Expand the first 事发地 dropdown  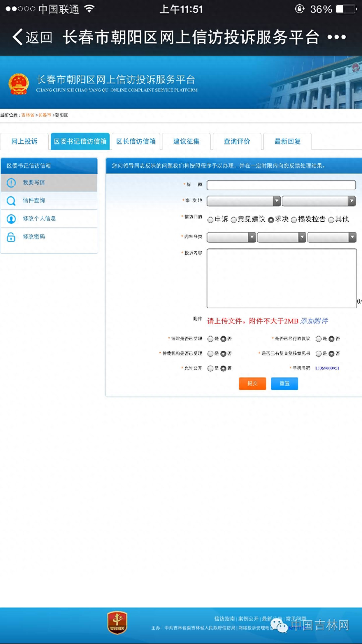[244, 201]
